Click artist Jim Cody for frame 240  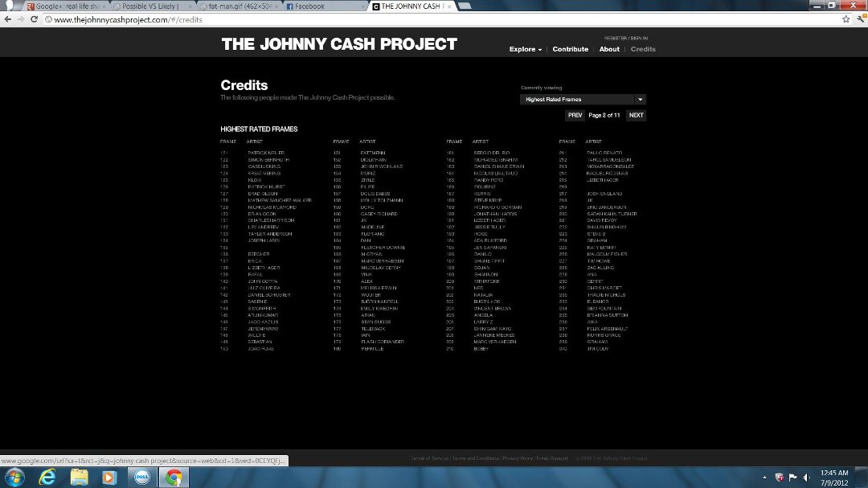point(597,349)
